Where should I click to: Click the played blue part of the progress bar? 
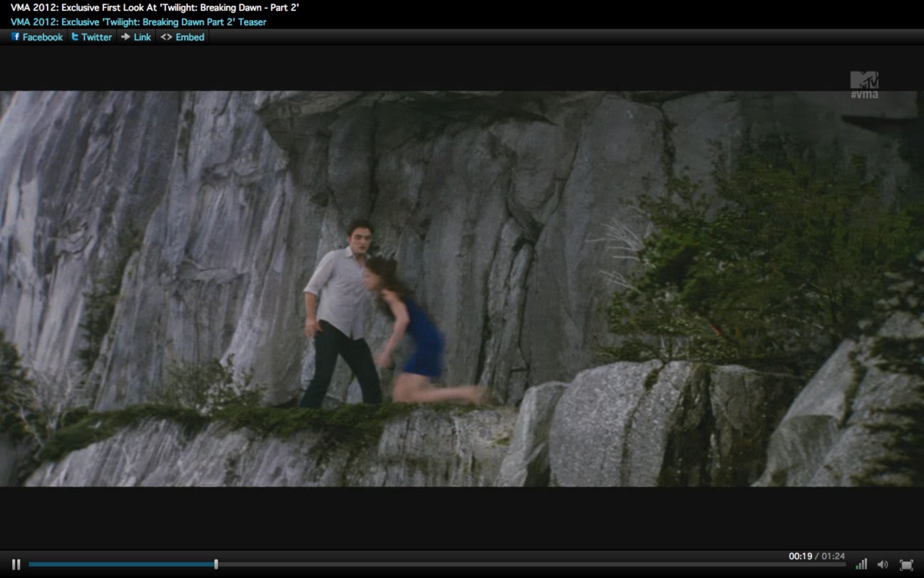tap(120, 564)
